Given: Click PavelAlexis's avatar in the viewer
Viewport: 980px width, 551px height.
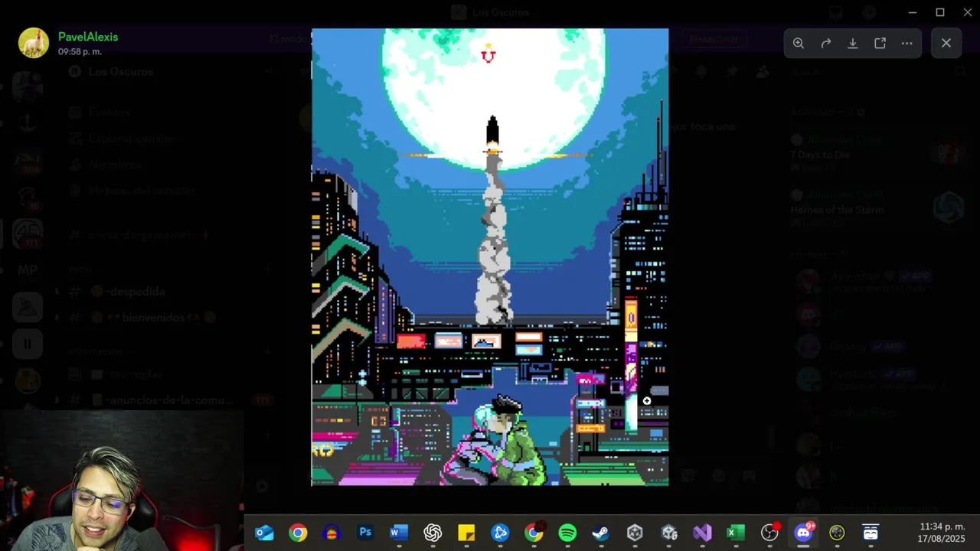Looking at the screenshot, I should tap(34, 43).
